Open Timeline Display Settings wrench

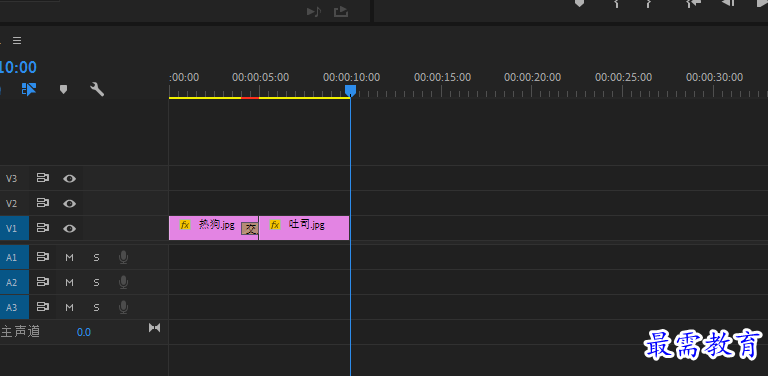pyautogui.click(x=97, y=89)
